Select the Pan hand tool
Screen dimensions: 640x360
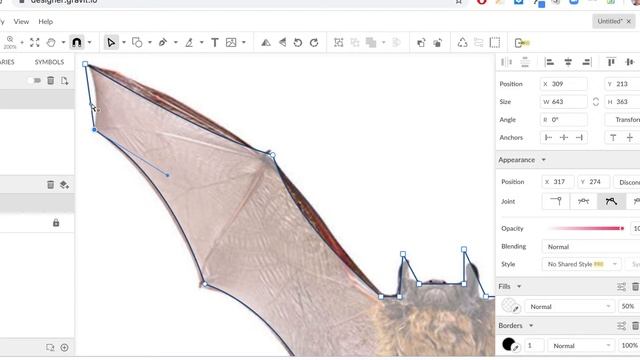click(x=51, y=42)
